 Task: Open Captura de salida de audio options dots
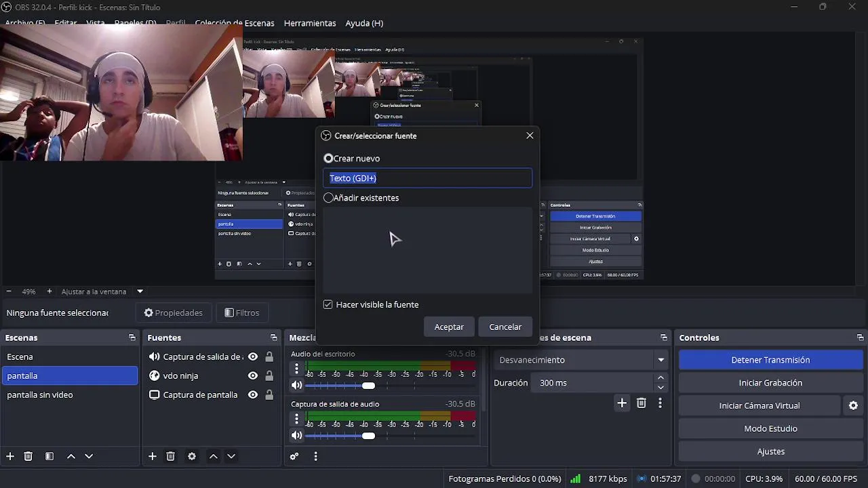[296, 419]
